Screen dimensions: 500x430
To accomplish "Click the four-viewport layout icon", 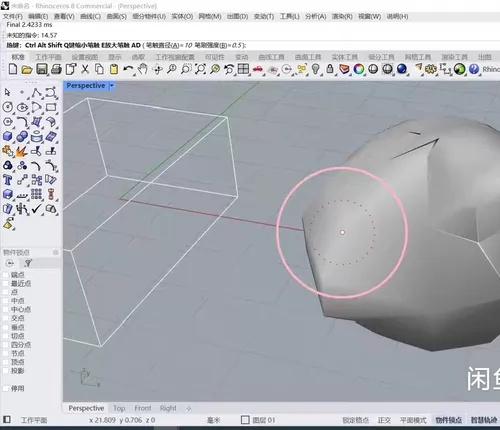I will pyautogui.click(x=243, y=69).
